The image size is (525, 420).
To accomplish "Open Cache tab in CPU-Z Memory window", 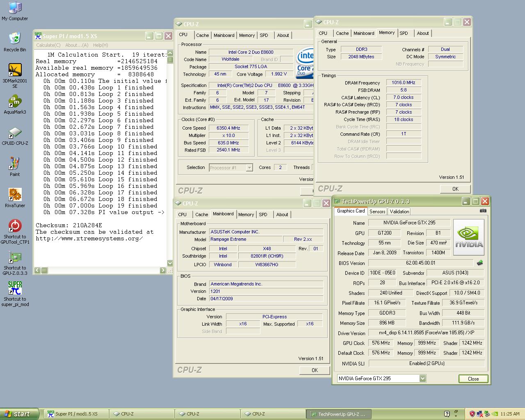I will click(x=342, y=33).
